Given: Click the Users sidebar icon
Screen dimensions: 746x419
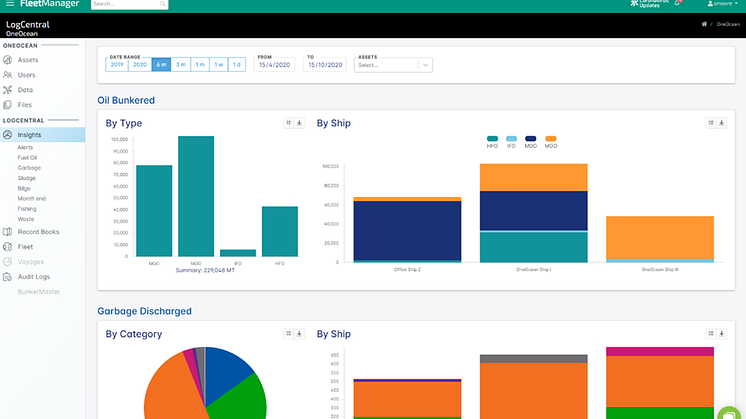Looking at the screenshot, I should 8,75.
